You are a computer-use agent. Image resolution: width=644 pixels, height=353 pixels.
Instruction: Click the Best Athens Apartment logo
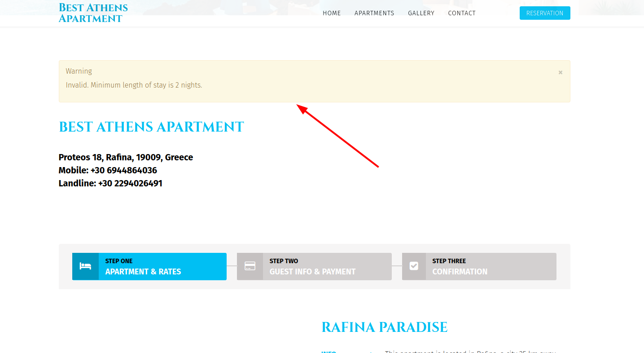pos(93,13)
